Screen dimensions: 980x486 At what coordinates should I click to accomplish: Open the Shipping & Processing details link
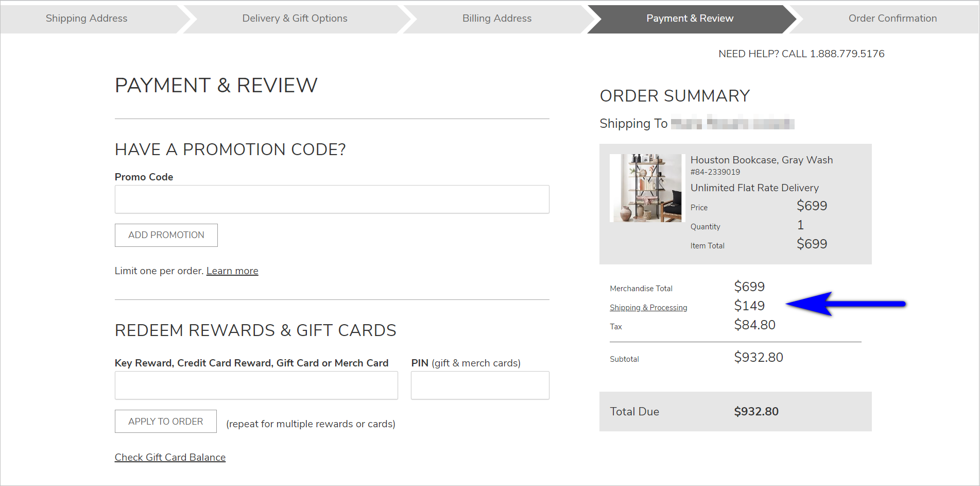pos(648,307)
